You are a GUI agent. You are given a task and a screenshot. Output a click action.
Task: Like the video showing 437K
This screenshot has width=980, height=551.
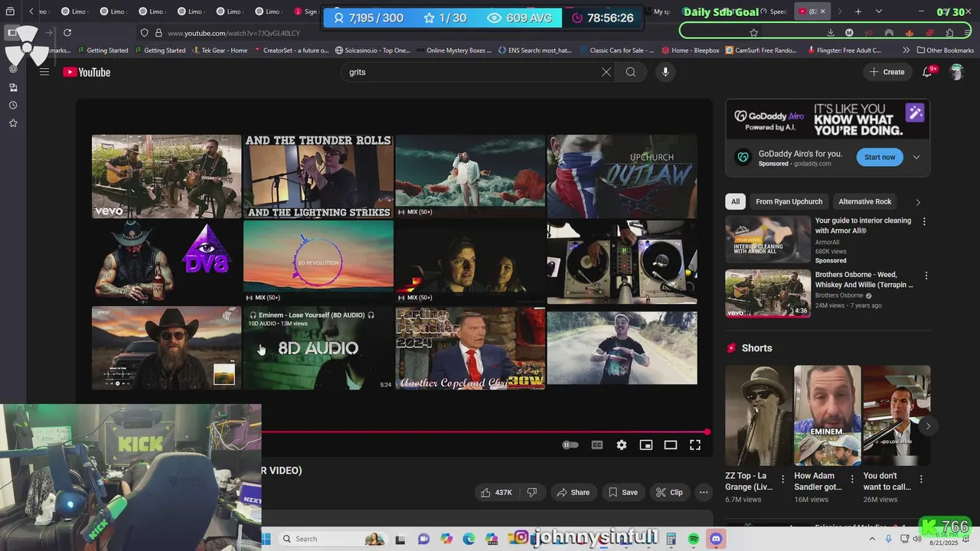point(496,492)
